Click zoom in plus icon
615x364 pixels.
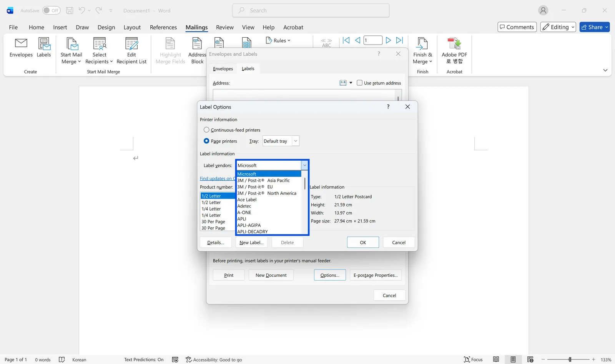[593, 359]
